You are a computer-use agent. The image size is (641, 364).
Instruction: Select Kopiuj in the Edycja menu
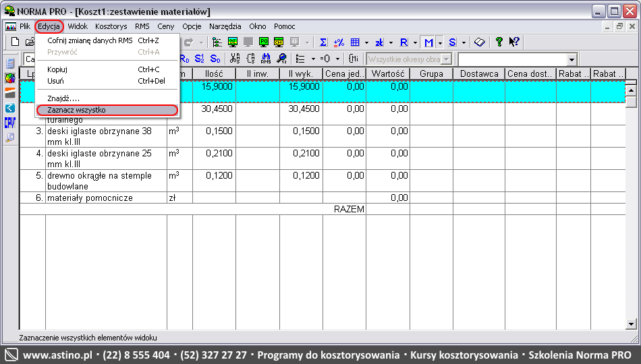point(107,69)
